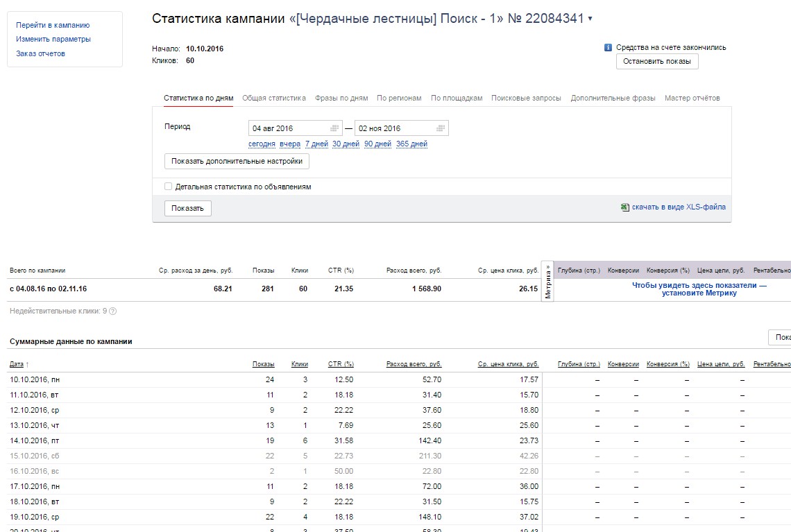Click the Показать button
This screenshot has width=791, height=532.
pyautogui.click(x=187, y=208)
